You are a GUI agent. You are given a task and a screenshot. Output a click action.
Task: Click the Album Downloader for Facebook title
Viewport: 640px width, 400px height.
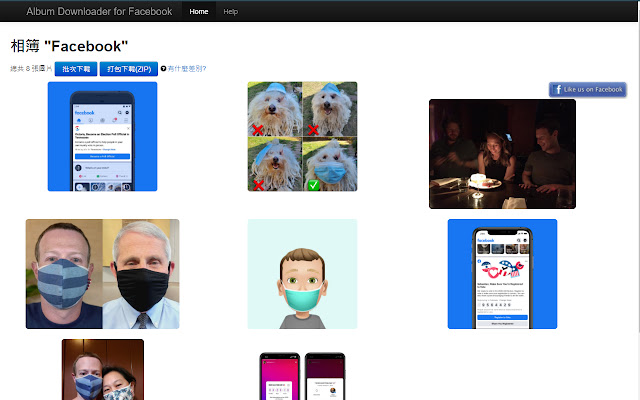click(98, 11)
